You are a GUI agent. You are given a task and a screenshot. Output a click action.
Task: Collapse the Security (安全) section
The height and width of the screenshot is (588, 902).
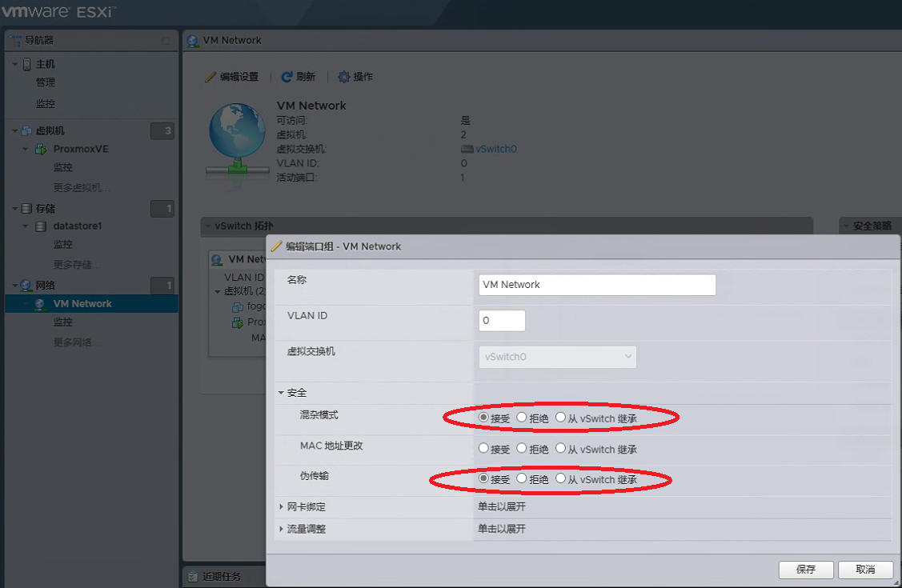point(281,393)
